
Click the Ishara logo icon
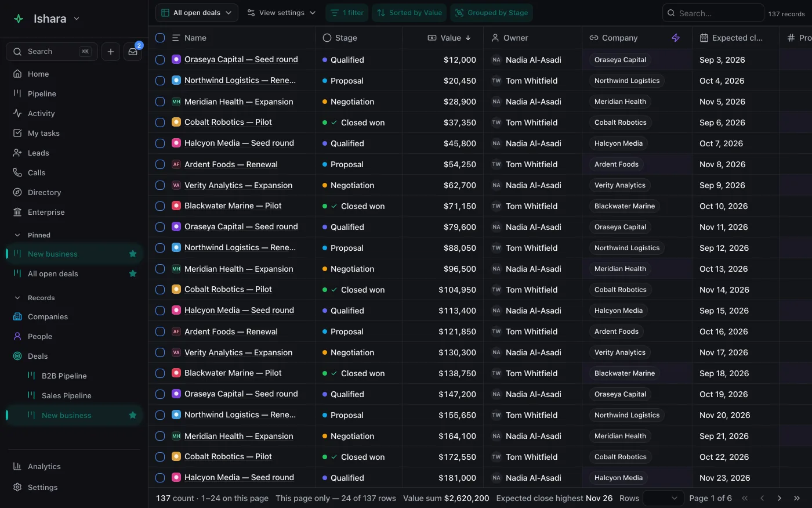click(19, 19)
